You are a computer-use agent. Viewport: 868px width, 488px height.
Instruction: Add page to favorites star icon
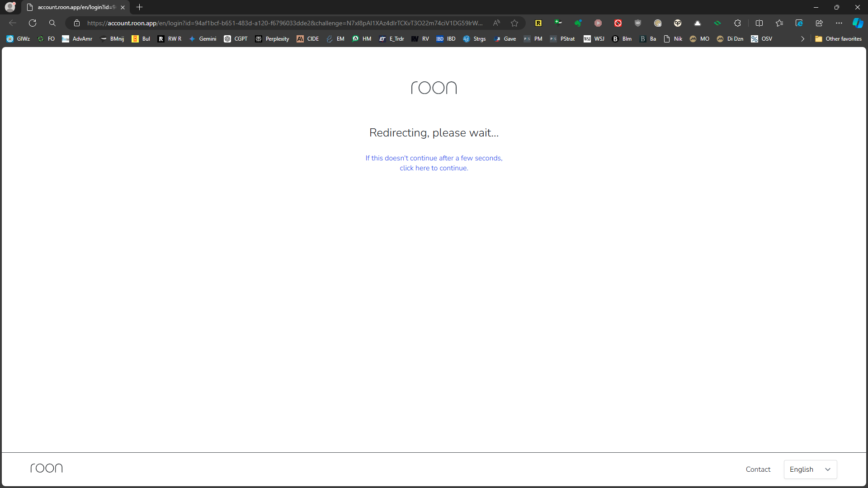point(514,23)
